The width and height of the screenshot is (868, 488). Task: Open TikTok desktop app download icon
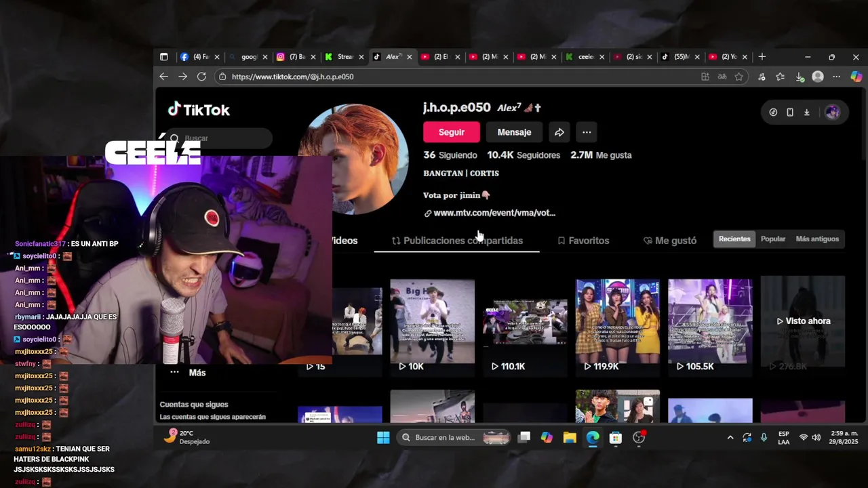[807, 113]
